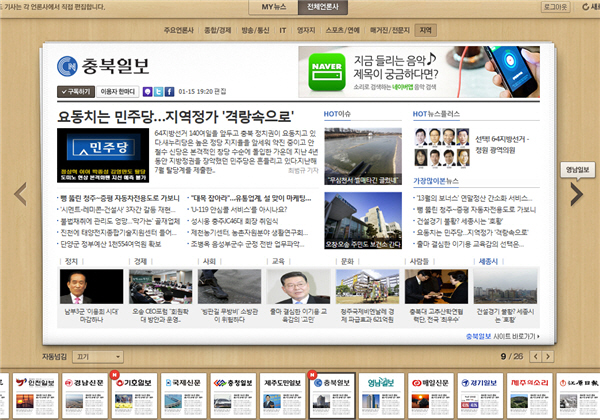This screenshot has width=600, height=420.
Task: Select the 매일신문 thumbnail in bottom strip
Action: (431, 396)
